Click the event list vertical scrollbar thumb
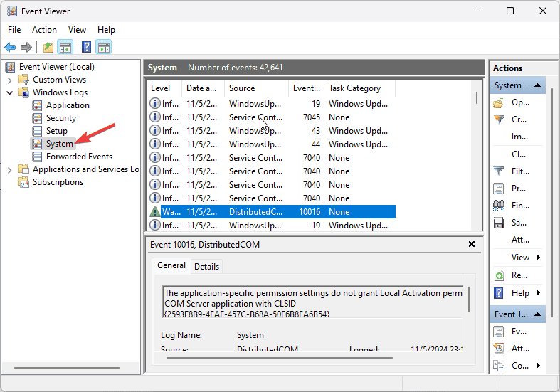560x392 pixels. click(477, 97)
